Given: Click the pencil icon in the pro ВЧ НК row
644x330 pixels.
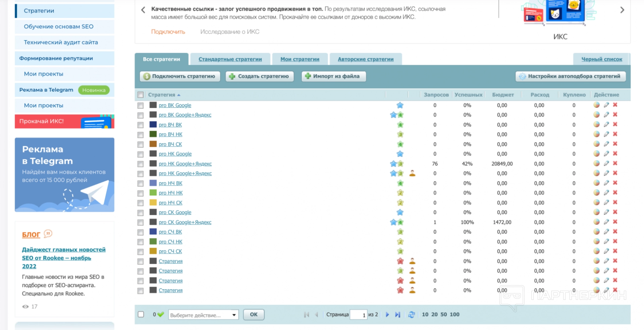Looking at the screenshot, I should pyautogui.click(x=606, y=134).
